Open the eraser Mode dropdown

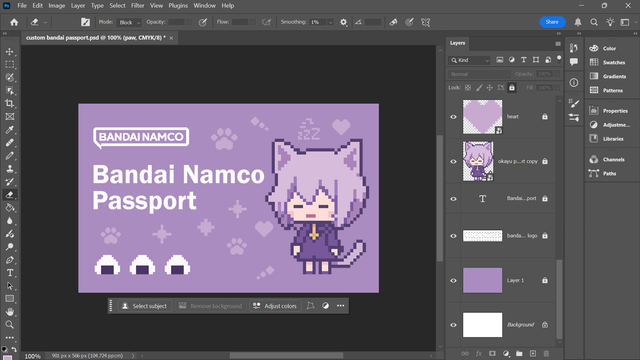pyautogui.click(x=129, y=22)
